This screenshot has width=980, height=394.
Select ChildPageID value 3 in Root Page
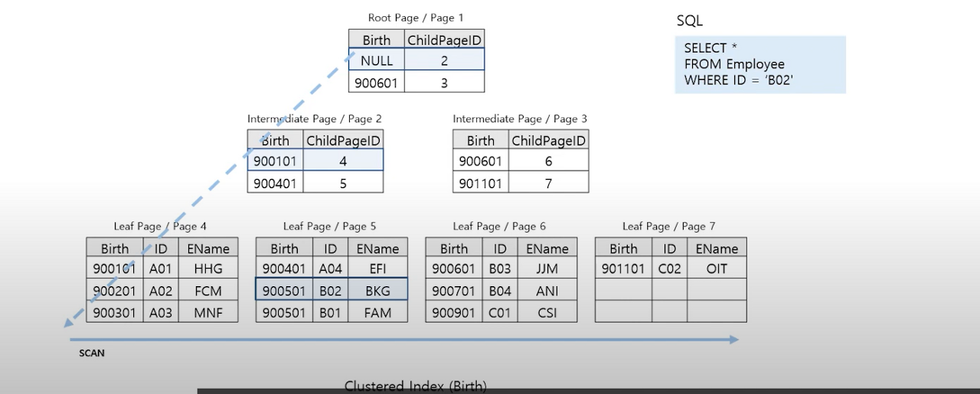click(x=444, y=82)
